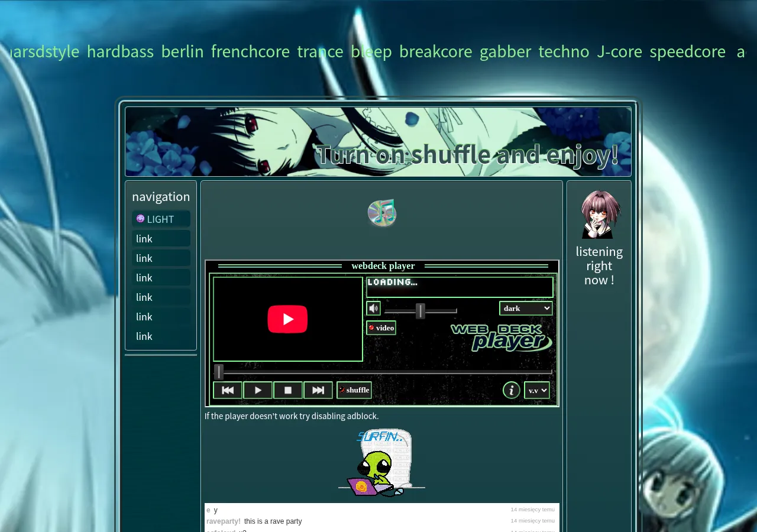Click the adblock notice text

pyautogui.click(x=292, y=416)
